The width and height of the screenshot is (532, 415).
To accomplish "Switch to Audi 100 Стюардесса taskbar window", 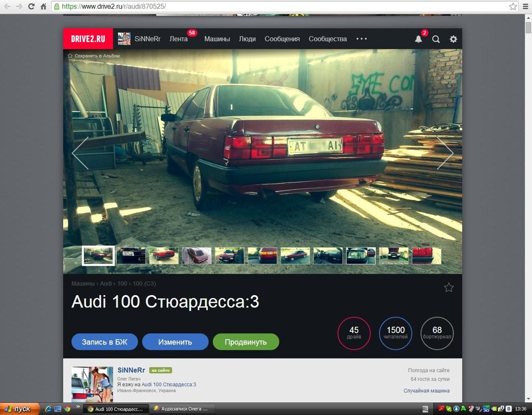I will click(116, 409).
